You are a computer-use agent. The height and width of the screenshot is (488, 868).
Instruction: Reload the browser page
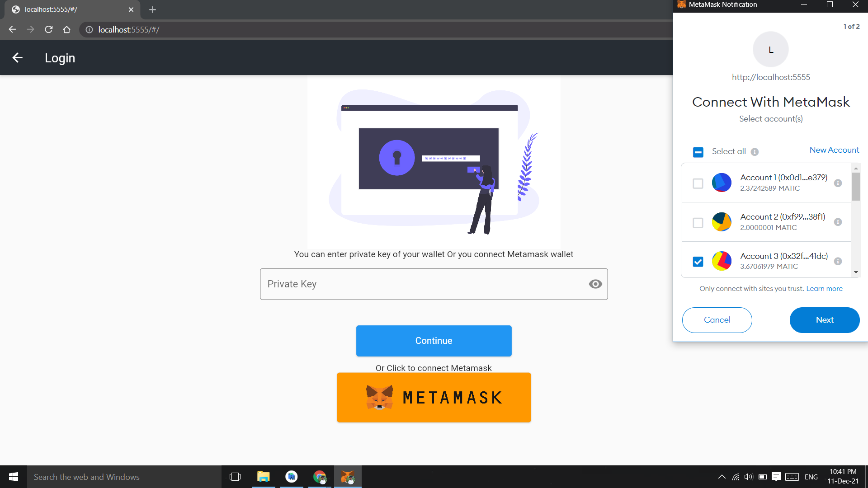tap(49, 29)
